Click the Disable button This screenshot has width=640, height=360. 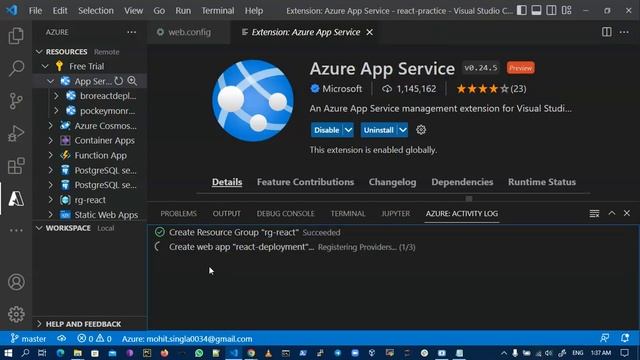tap(327, 130)
